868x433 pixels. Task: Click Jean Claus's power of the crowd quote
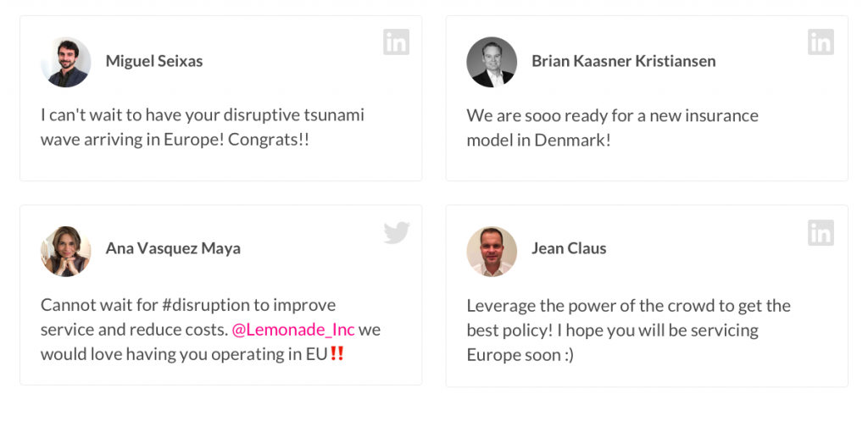pos(628,330)
